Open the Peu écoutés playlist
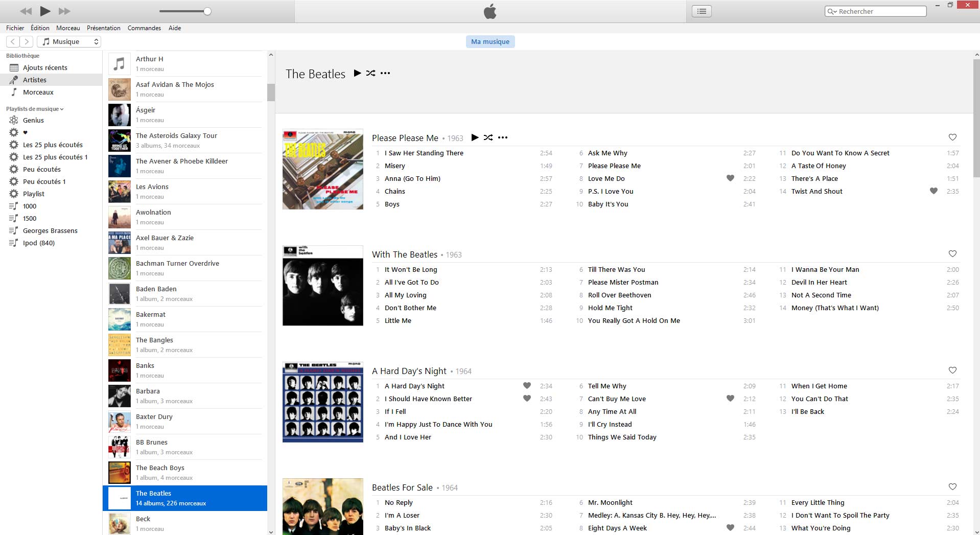The image size is (980, 535). pyautogui.click(x=51, y=169)
